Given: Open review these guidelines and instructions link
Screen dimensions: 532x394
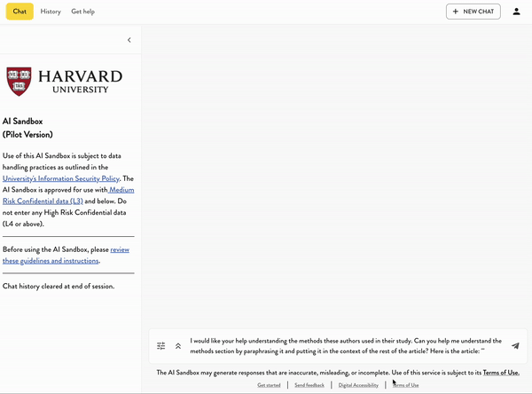Looking at the screenshot, I should click(66, 255).
